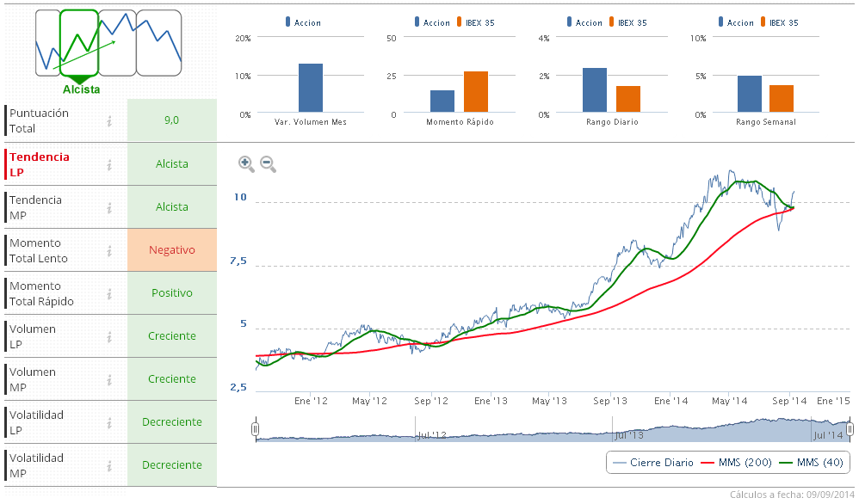Show info for Volumen LP row
This screenshot has width=859, height=504.
click(x=109, y=336)
